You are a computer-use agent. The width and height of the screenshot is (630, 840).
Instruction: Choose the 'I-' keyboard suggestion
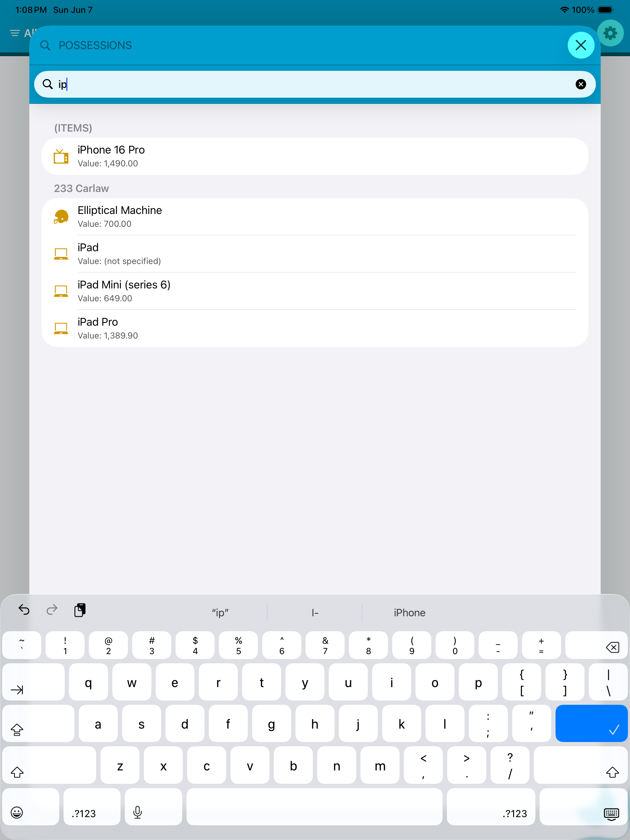point(315,613)
